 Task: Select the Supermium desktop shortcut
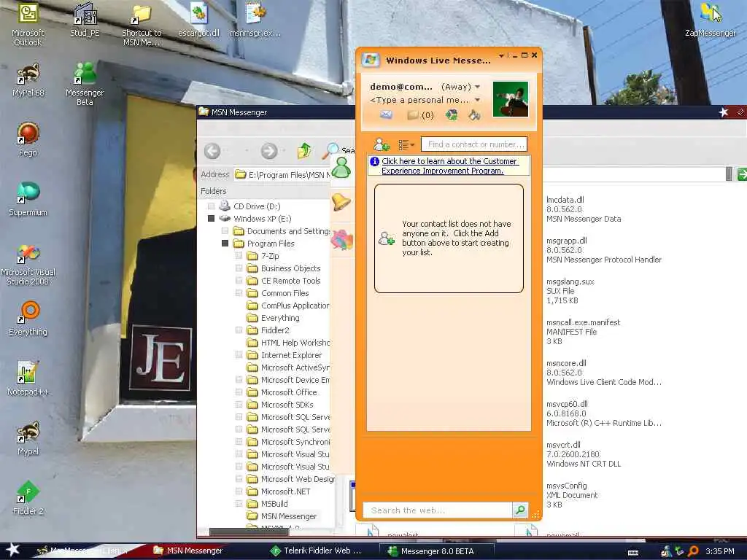(28, 200)
